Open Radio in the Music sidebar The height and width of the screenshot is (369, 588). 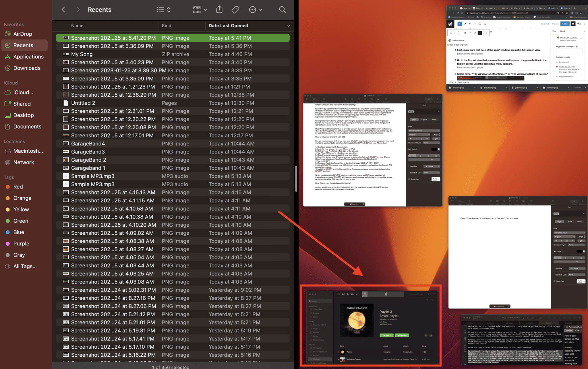tap(315, 317)
